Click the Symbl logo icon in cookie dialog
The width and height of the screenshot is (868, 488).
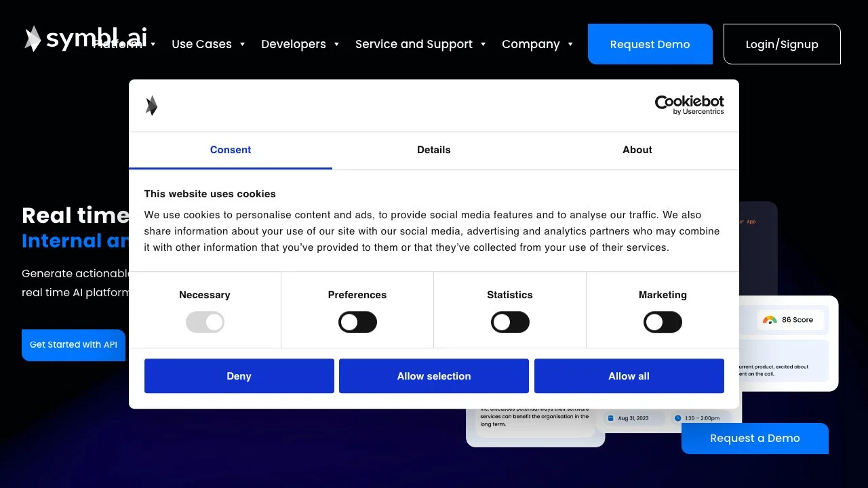point(151,106)
